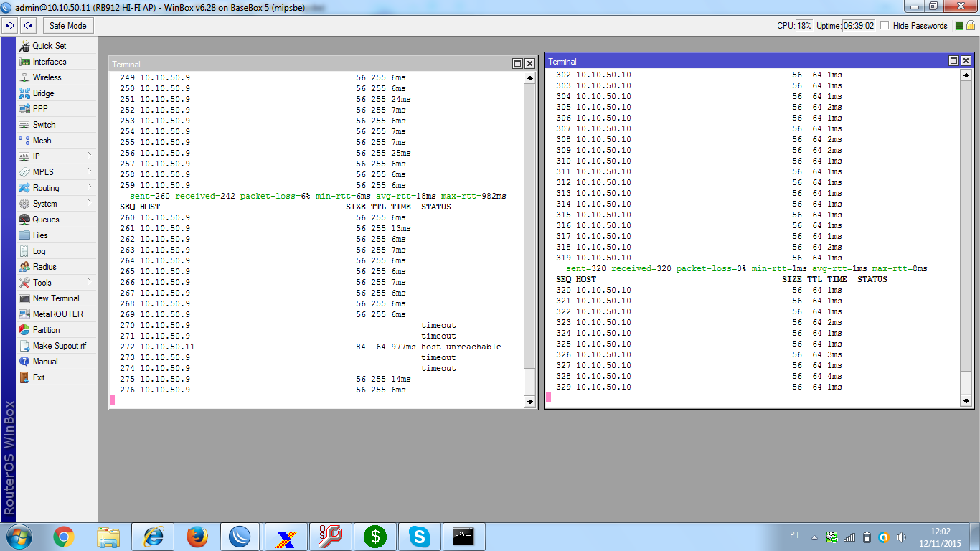Click the undo arrow icon
This screenshot has height=551, width=980.
coord(9,25)
